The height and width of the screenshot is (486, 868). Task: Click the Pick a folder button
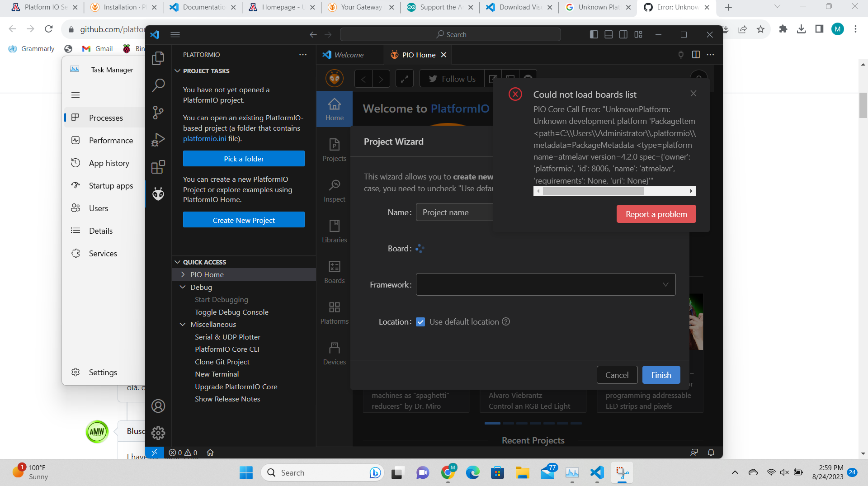coord(244,159)
